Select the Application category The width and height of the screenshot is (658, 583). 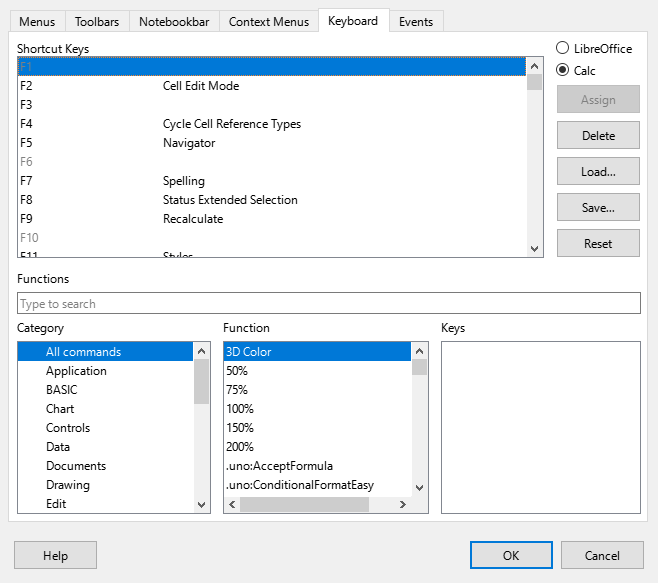coord(105,371)
